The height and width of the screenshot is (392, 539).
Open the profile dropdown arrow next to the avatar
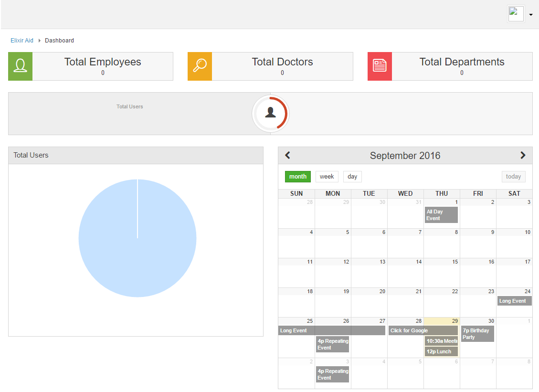point(531,14)
